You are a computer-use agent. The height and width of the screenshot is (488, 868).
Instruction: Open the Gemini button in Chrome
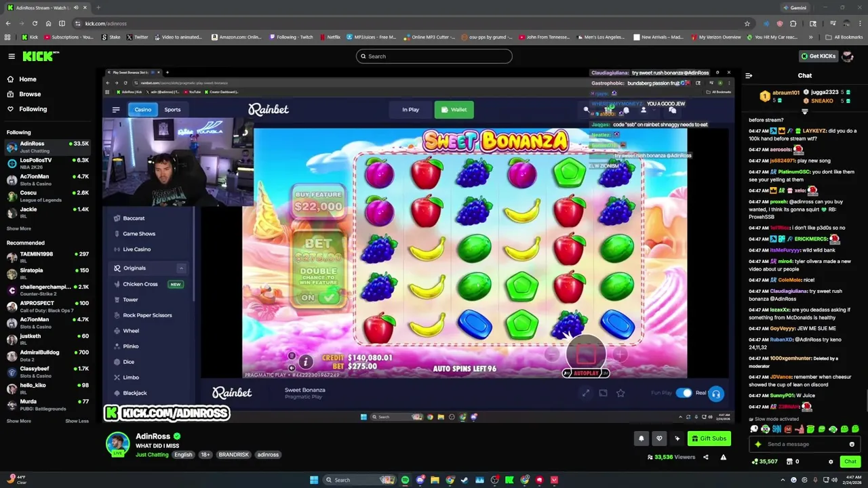[x=794, y=7]
